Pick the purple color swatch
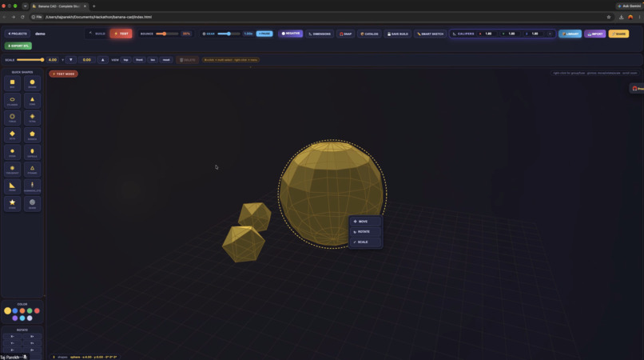The width and height of the screenshot is (644, 360). [x=15, y=318]
